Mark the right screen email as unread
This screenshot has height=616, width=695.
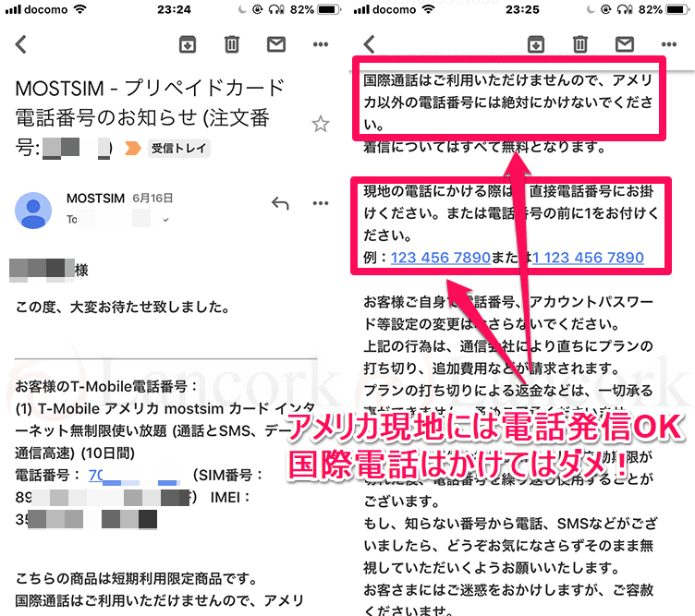point(624,44)
